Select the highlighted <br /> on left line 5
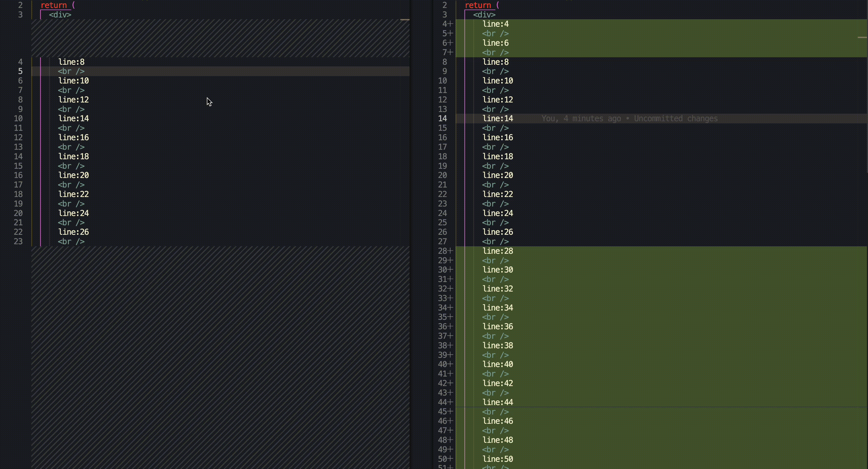Image resolution: width=868 pixels, height=469 pixels. [x=71, y=71]
